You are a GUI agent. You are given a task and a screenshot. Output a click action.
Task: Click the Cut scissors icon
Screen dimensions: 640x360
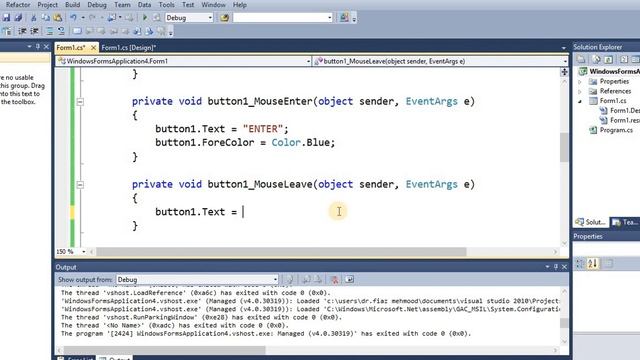34,18
